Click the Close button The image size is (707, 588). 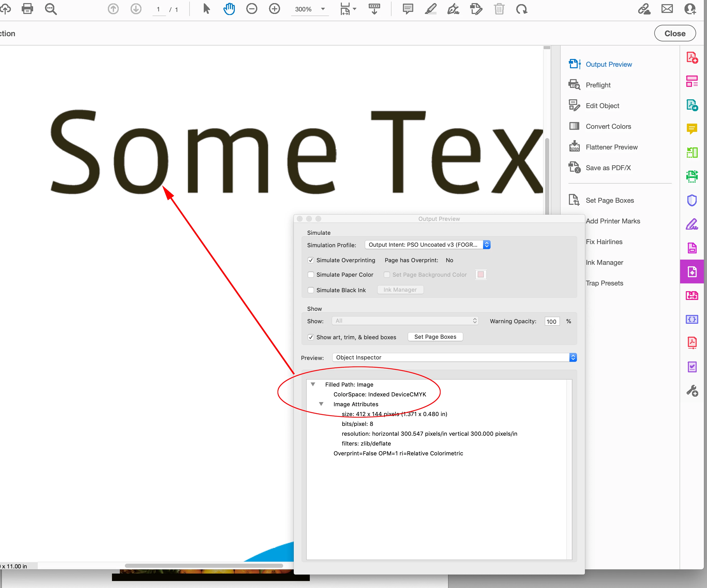(675, 33)
